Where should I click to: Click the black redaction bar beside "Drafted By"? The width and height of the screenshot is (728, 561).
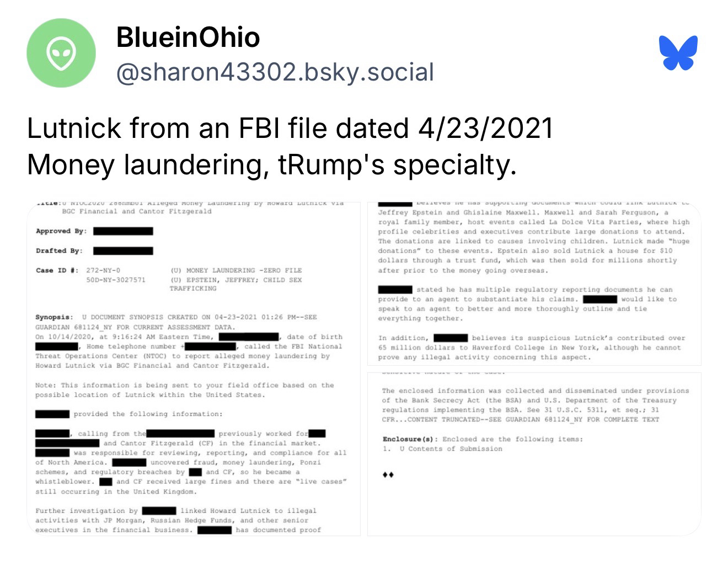(123, 251)
